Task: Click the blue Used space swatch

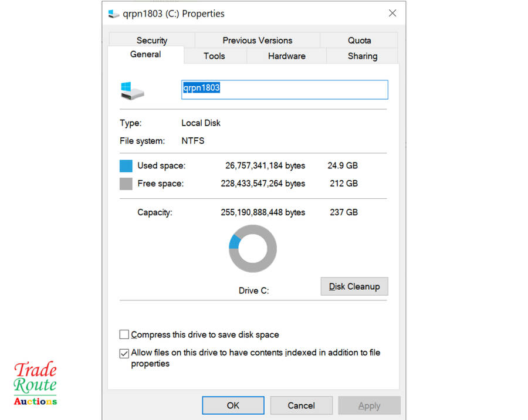Action: [x=126, y=166]
